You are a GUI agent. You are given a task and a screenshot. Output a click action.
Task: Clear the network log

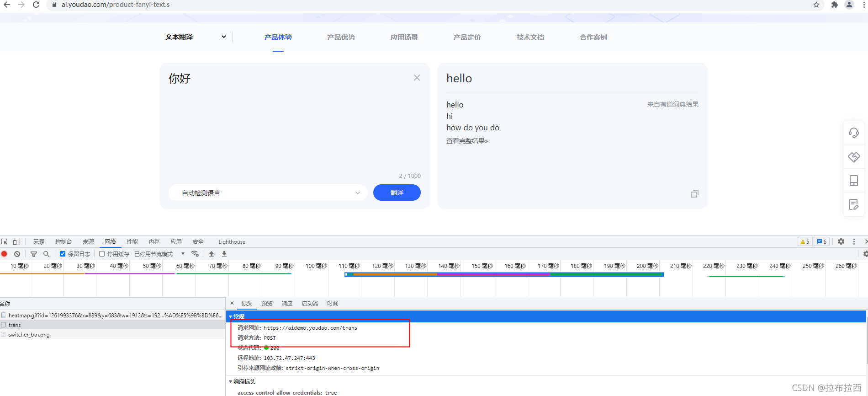(x=17, y=254)
